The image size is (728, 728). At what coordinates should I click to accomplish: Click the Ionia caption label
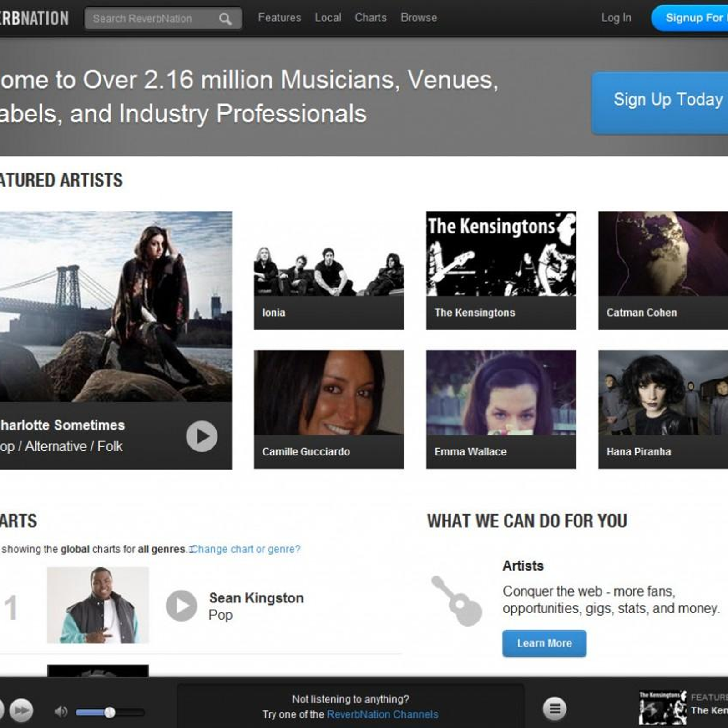coord(273,313)
